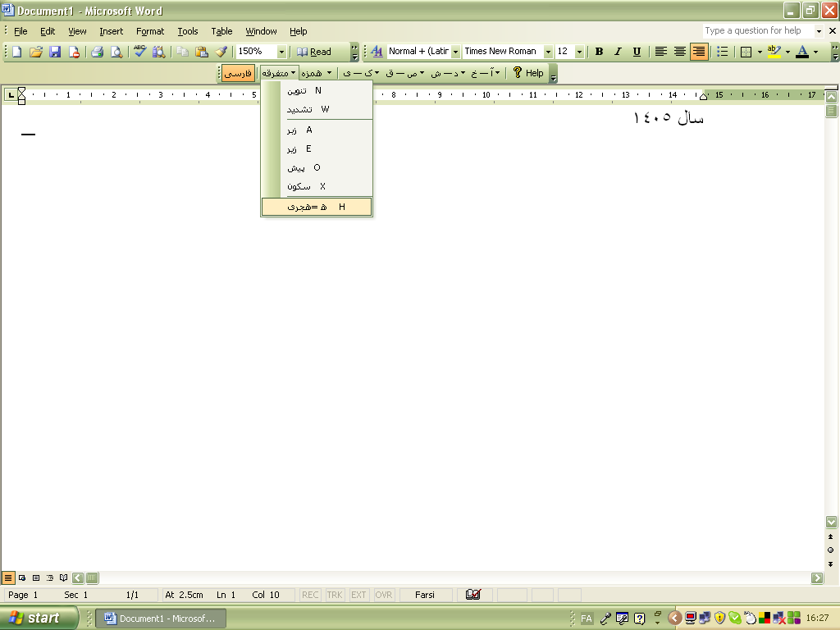Open the Table menu
This screenshot has width=840, height=630.
tap(221, 31)
